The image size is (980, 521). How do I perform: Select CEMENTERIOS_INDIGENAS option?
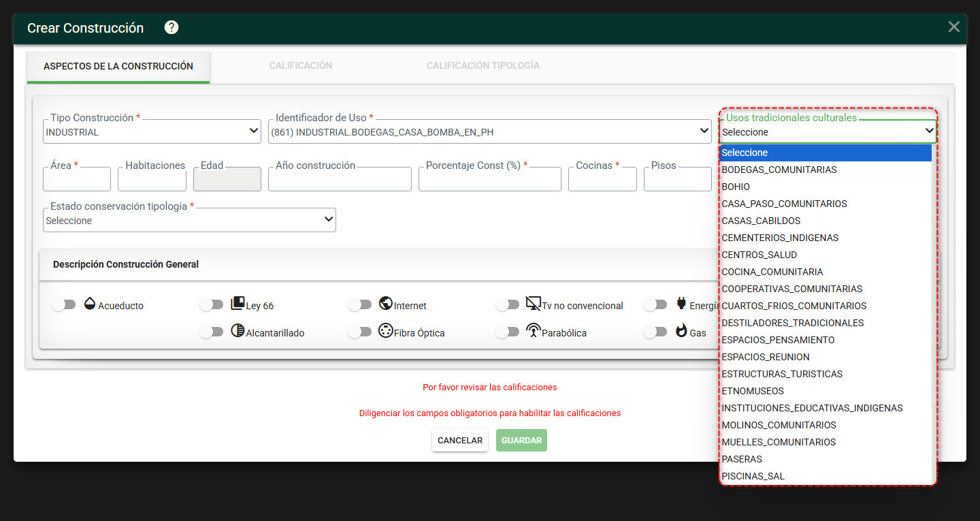826,238
